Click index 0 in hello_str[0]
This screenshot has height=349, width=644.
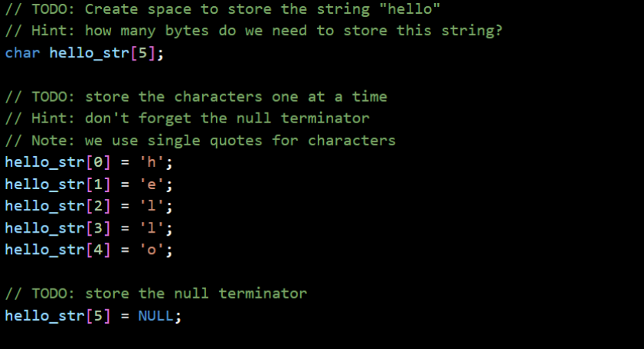tap(98, 162)
